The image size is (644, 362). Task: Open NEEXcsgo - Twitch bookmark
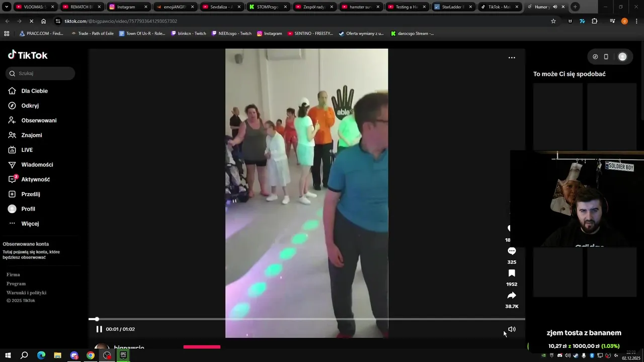tap(231, 34)
